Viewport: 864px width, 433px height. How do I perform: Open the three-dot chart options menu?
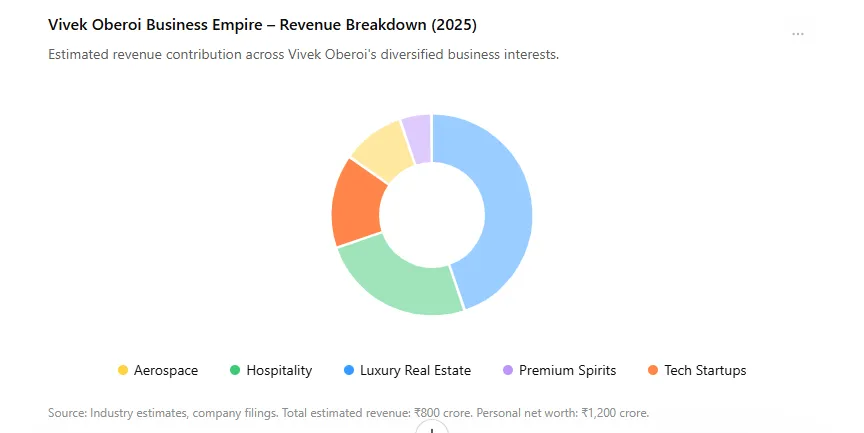[797, 34]
